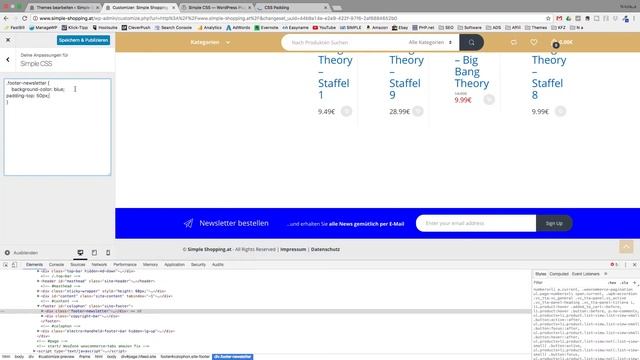
Task: Open the Datenschutz footer link
Action: pos(325,249)
